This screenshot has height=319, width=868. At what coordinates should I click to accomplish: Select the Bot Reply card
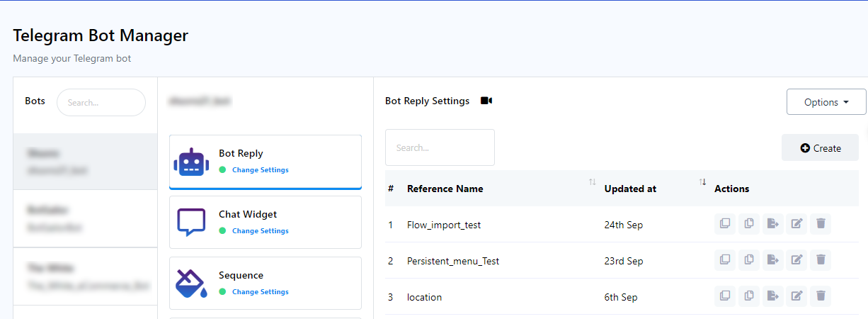click(x=265, y=162)
